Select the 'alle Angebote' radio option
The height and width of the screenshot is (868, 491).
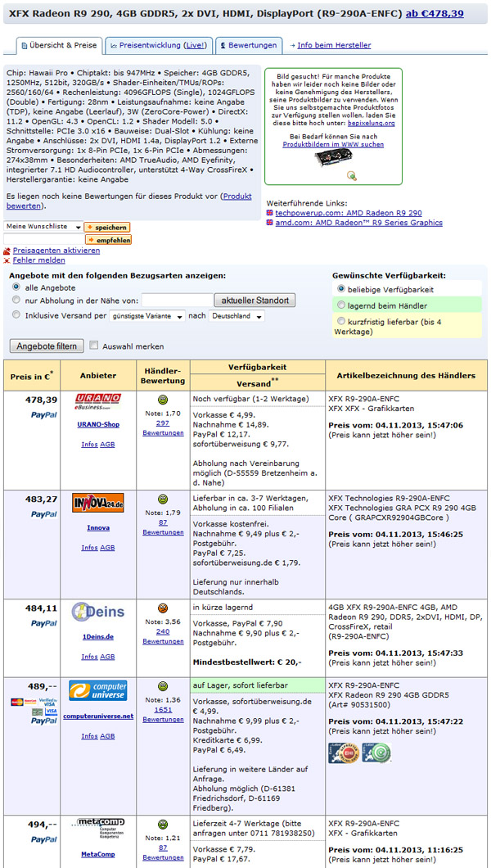click(x=16, y=288)
